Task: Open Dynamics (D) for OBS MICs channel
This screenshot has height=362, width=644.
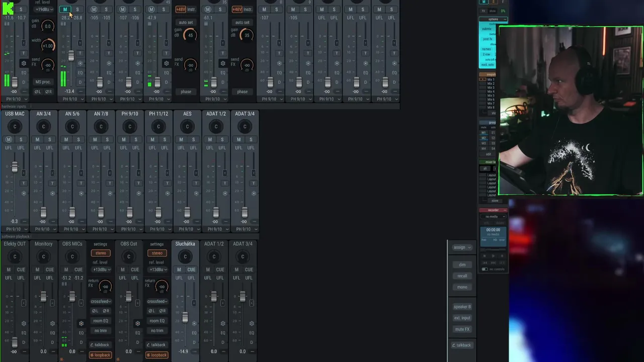Action: coord(81,342)
